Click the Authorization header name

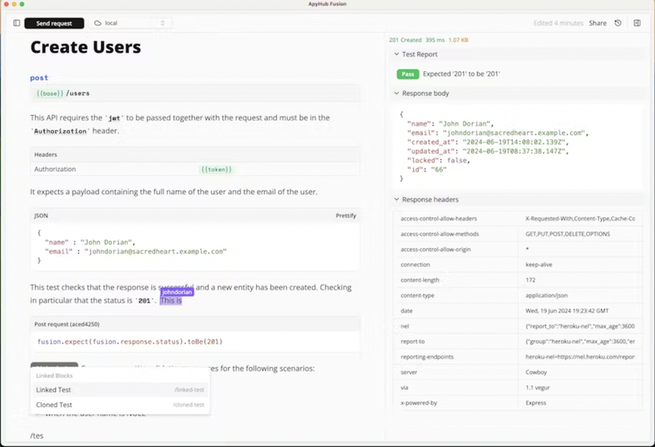(55, 169)
